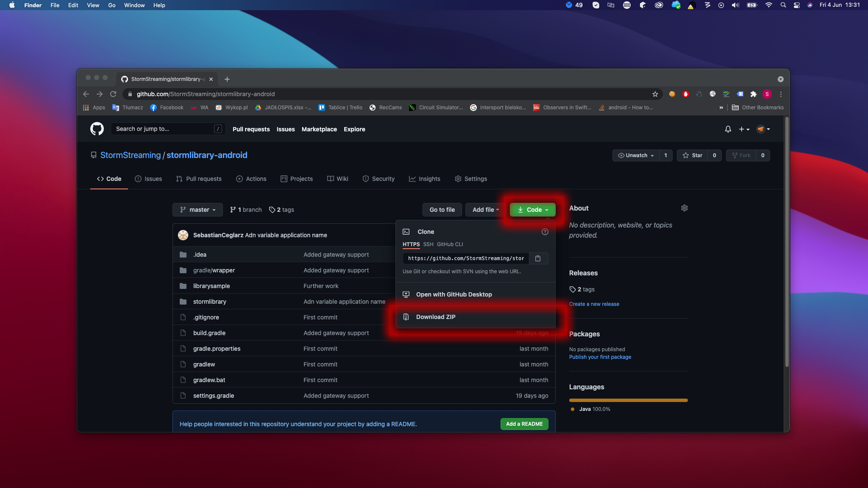This screenshot has width=868, height=488.
Task: Open the notifications bell
Action: click(728, 129)
